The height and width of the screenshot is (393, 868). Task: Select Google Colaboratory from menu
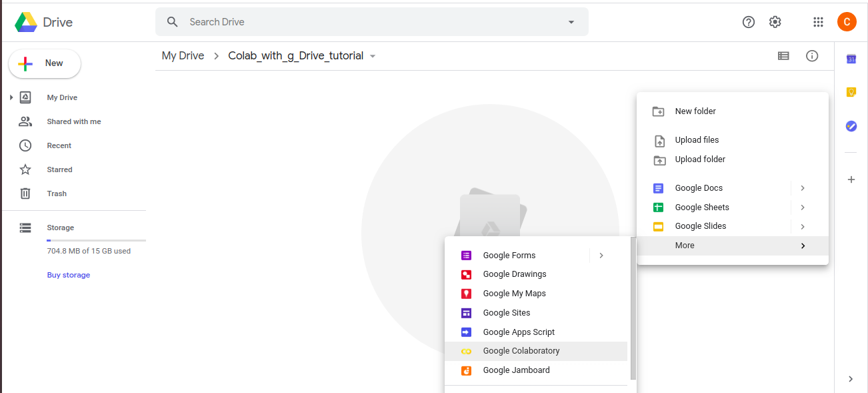point(521,351)
